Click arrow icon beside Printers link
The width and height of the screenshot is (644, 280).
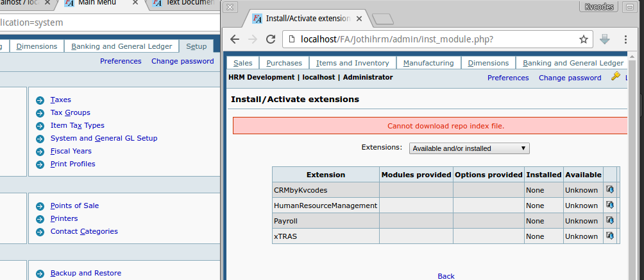(x=40, y=219)
